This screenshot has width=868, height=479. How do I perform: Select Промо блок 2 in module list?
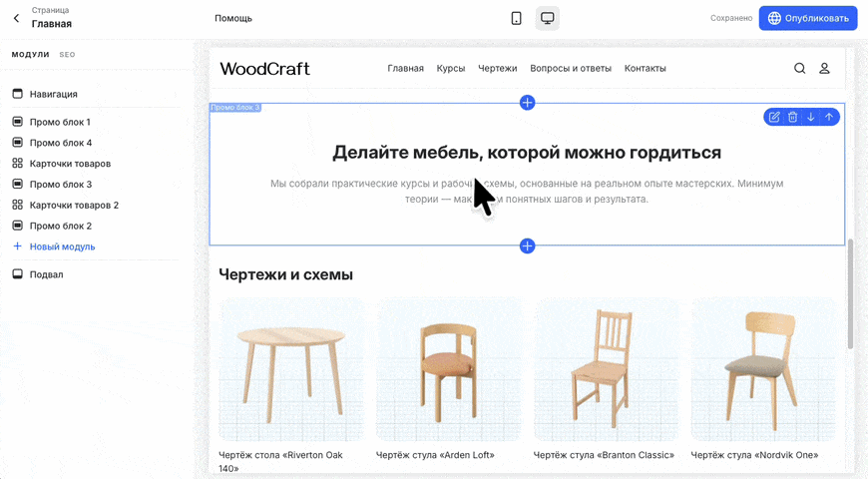[60, 226]
